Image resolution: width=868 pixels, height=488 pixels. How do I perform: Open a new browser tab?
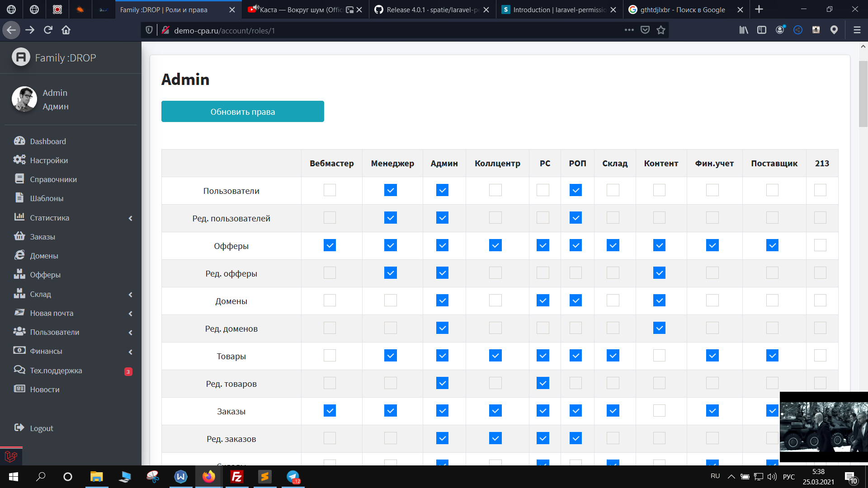pos(759,9)
